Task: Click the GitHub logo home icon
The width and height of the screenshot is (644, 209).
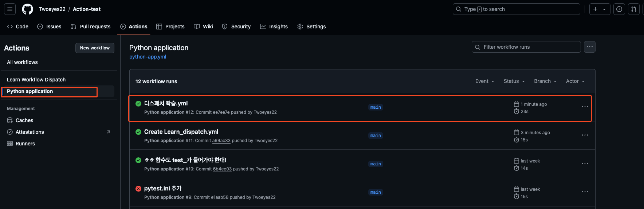Action: click(27, 9)
